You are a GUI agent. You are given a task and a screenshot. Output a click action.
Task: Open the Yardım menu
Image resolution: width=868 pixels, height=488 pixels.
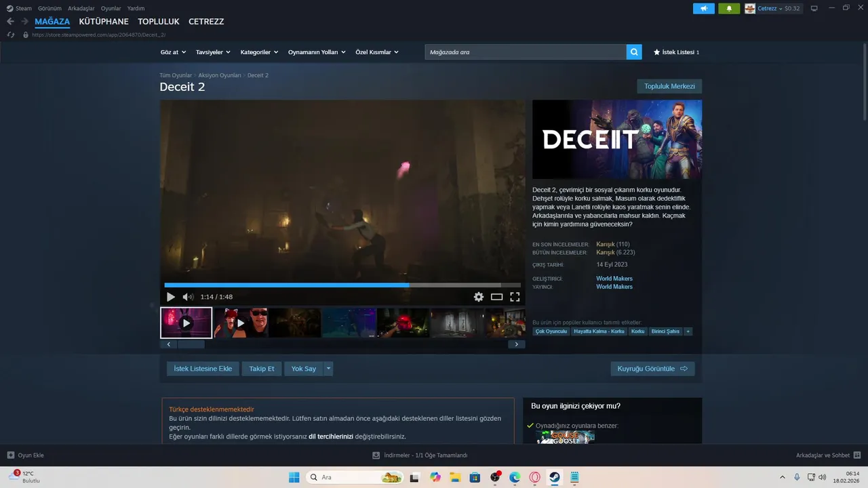136,9
